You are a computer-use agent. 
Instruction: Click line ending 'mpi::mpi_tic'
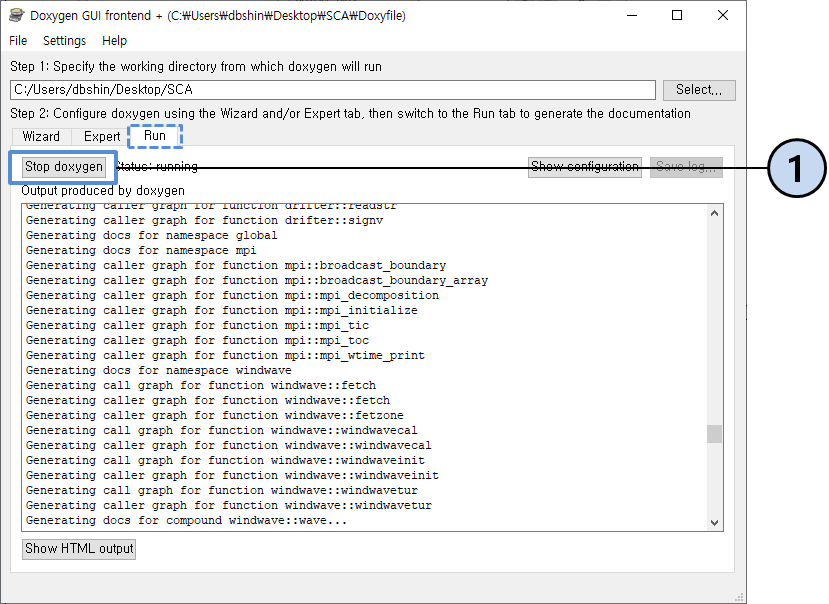197,325
